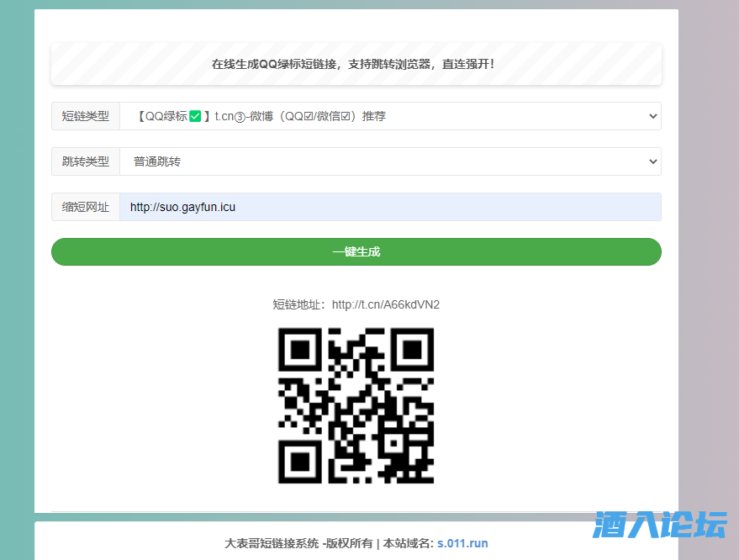The width and height of the screenshot is (739, 560).
Task: Click the arrow on the t.cn select box
Action: [653, 117]
